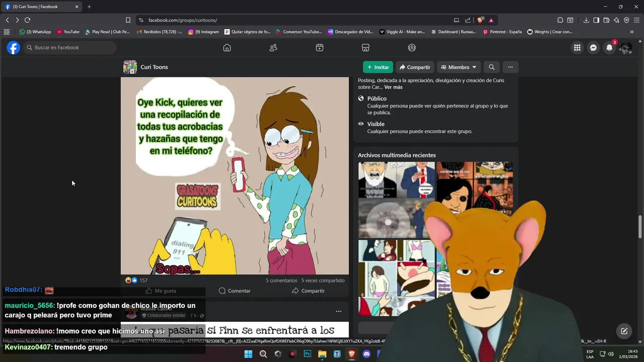The height and width of the screenshot is (362, 644).
Task: Open the browser hamburger main menu
Action: (x=636, y=20)
